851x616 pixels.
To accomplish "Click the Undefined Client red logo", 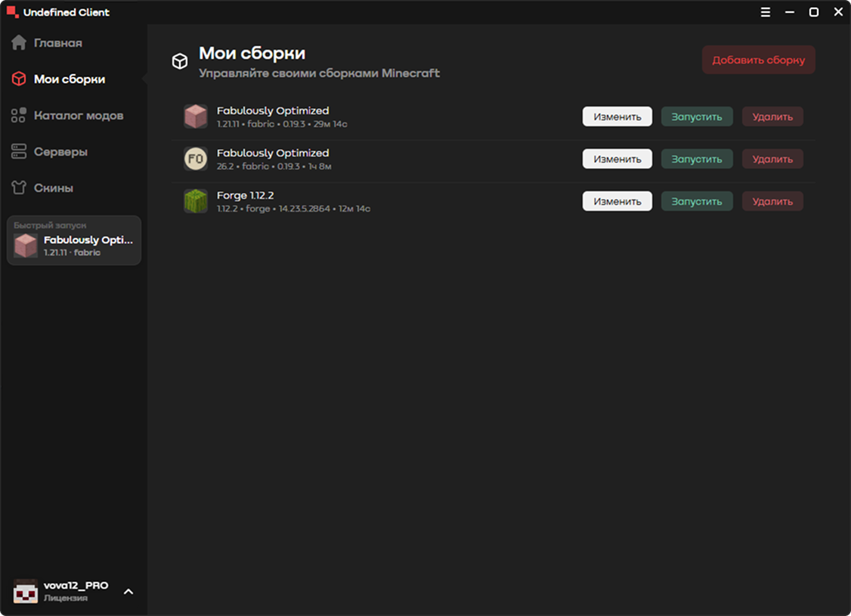I will tap(12, 11).
